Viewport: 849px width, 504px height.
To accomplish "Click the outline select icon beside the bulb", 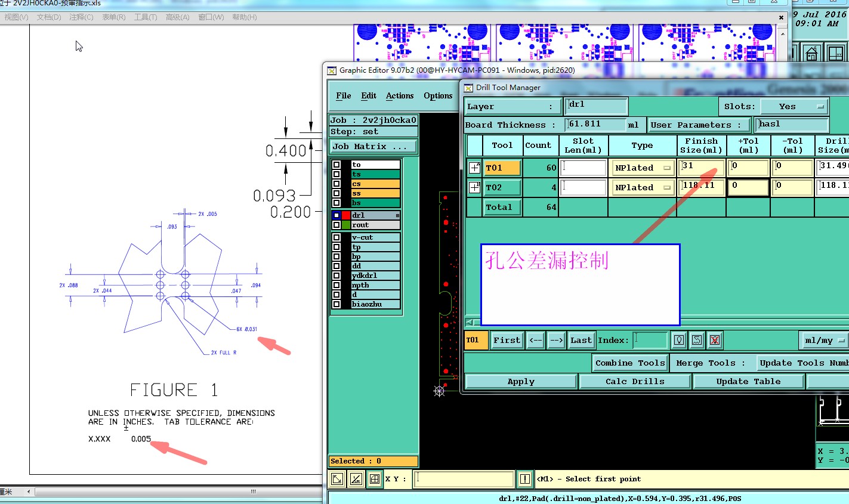I will pyautogui.click(x=697, y=340).
